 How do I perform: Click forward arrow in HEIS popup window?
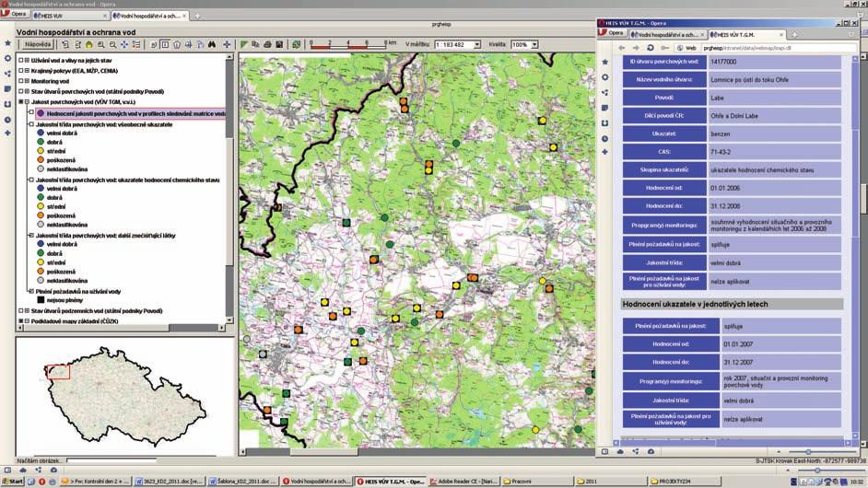coord(636,48)
